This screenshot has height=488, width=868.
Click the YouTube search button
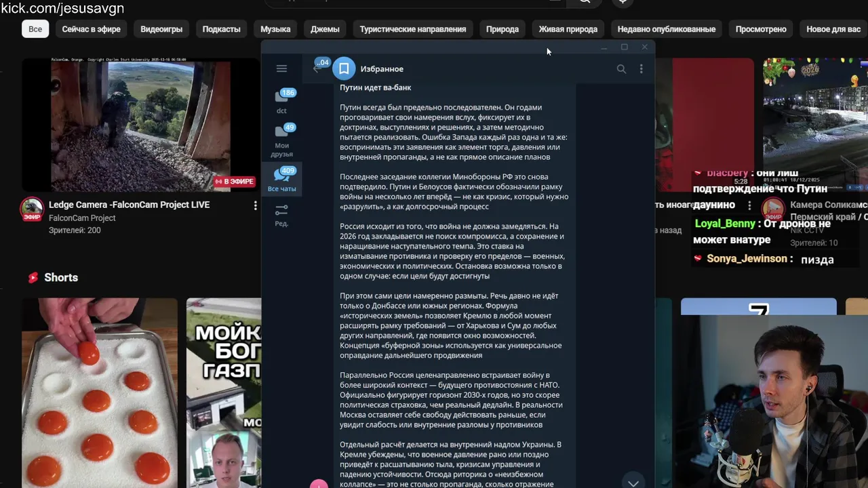(x=585, y=2)
